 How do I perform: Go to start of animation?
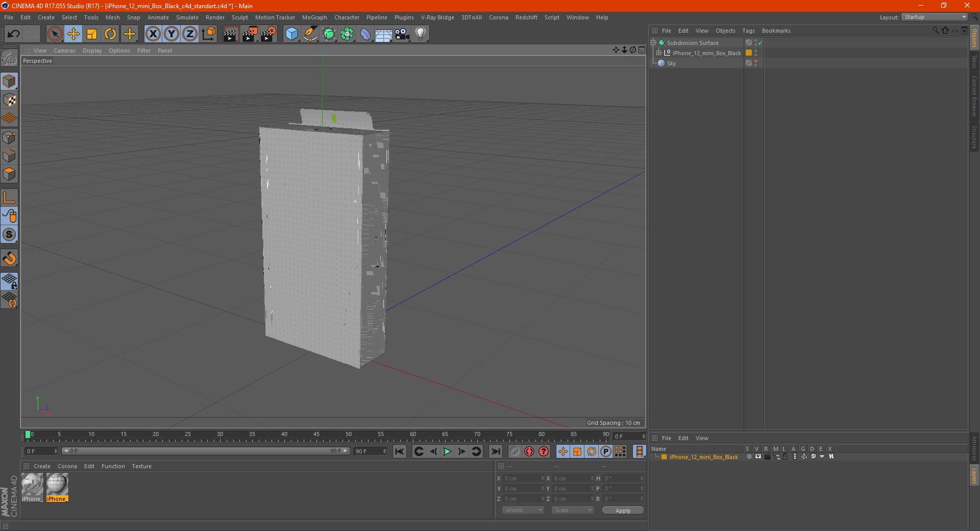pyautogui.click(x=400, y=451)
